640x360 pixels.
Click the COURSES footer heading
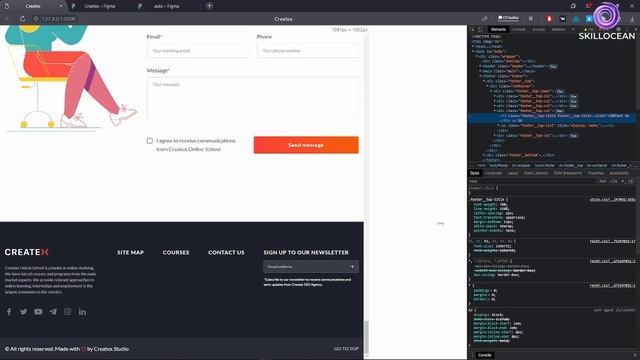(x=176, y=253)
